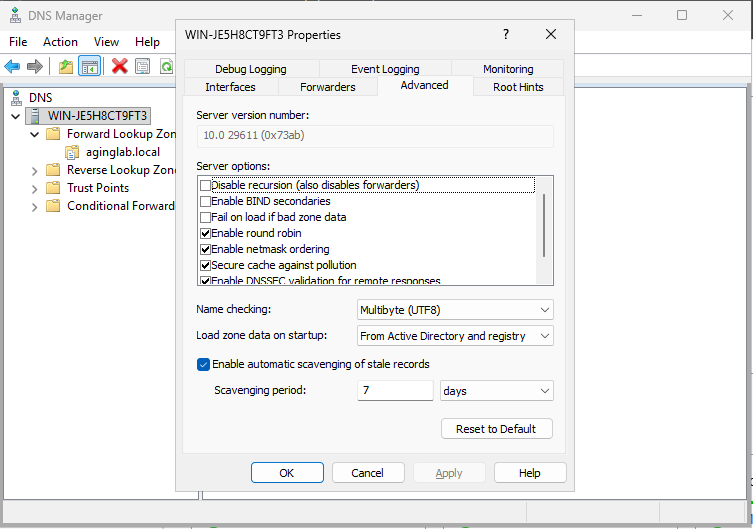Click the Conditional Forwarders folder icon
753x529 pixels.
click(x=53, y=206)
